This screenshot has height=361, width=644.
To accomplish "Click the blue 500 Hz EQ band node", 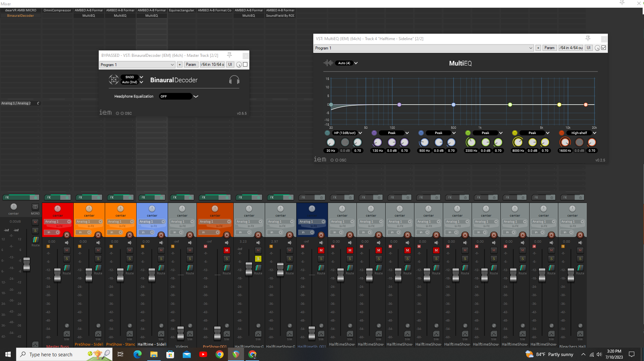I will coord(454,105).
